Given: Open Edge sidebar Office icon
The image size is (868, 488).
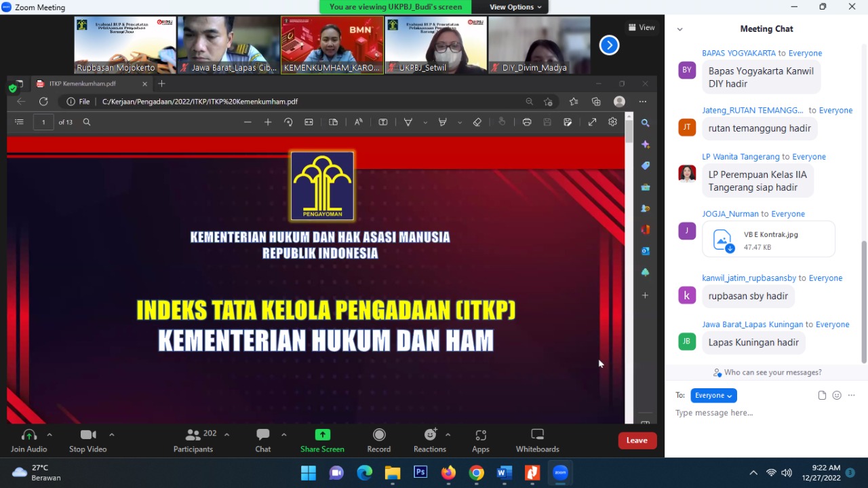Looking at the screenshot, I should pos(645,229).
